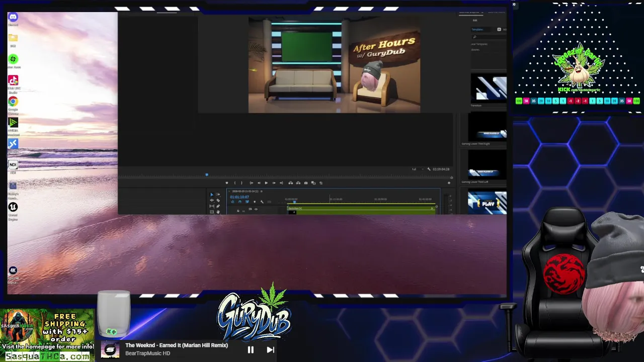This screenshot has width=644, height=362.
Task: Pause The Weeknd song in music widget
Action: tap(251, 350)
